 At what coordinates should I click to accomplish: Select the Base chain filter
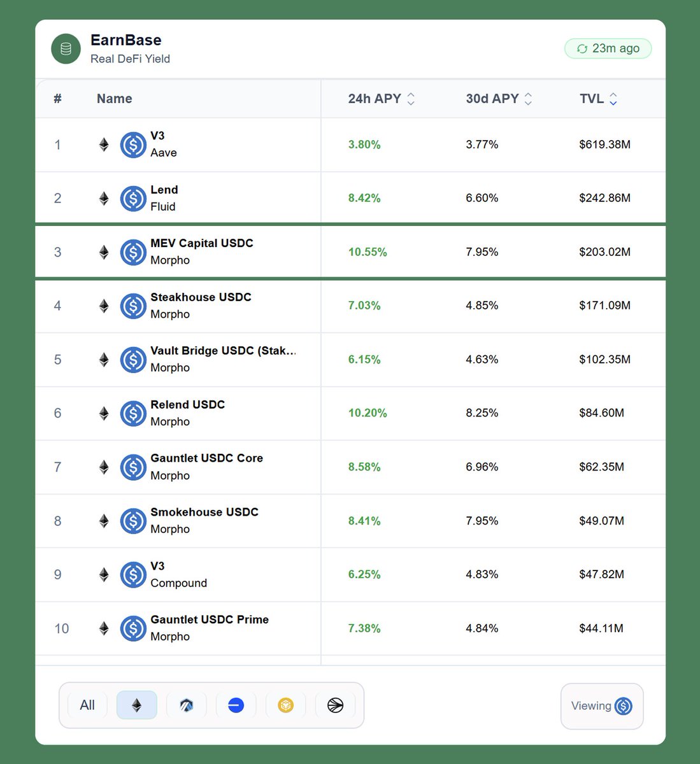236,705
